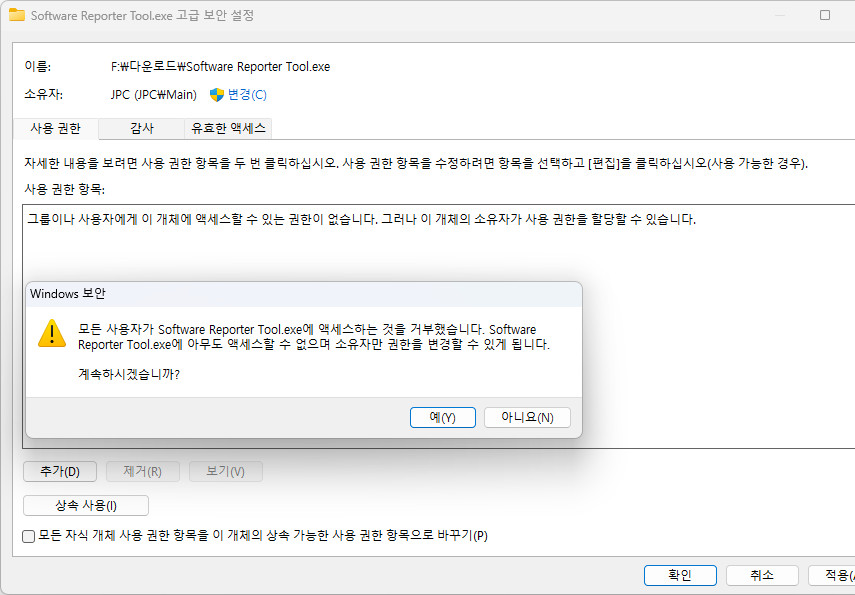Click the 계속하시겠습니까? question text
Screen dimensions: 855x595
click(129, 374)
